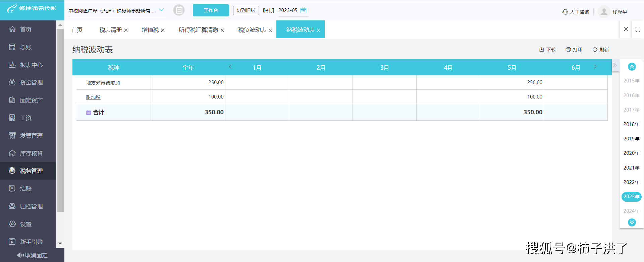
Task: Click the fullscreen expand icon
Action: (x=638, y=29)
